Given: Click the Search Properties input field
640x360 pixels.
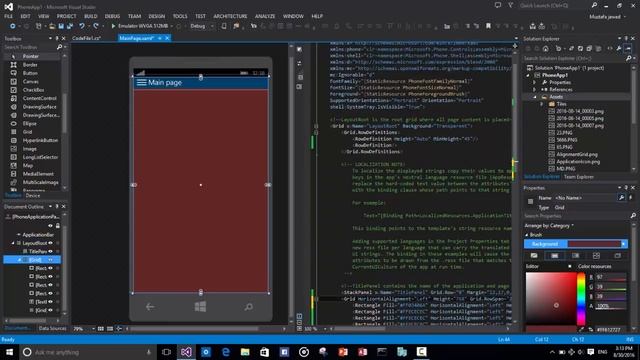Looking at the screenshot, I should coord(576,216).
